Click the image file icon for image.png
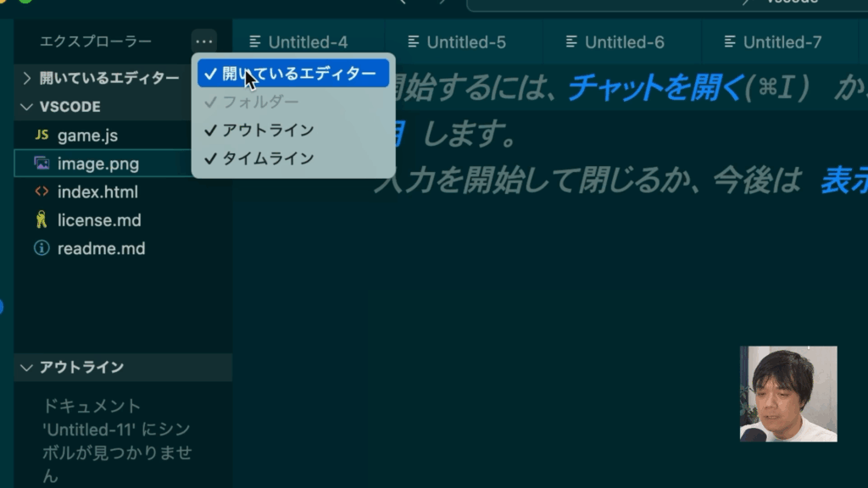868x488 pixels. click(41, 164)
